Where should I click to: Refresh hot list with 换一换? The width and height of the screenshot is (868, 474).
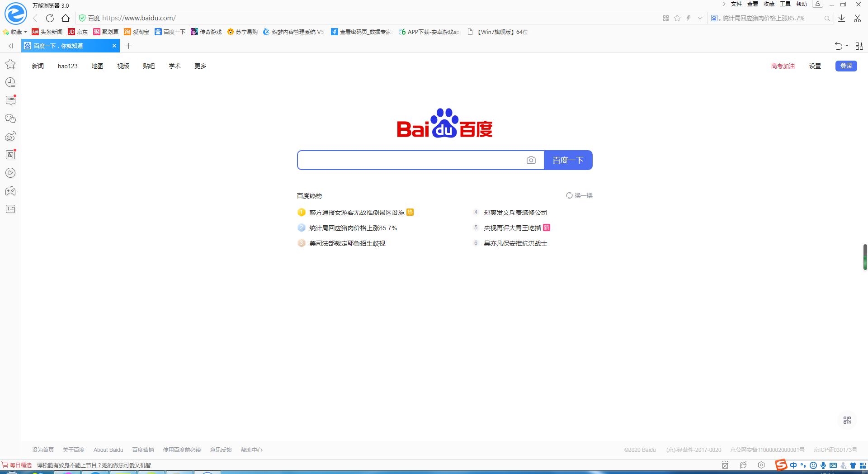[580, 195]
